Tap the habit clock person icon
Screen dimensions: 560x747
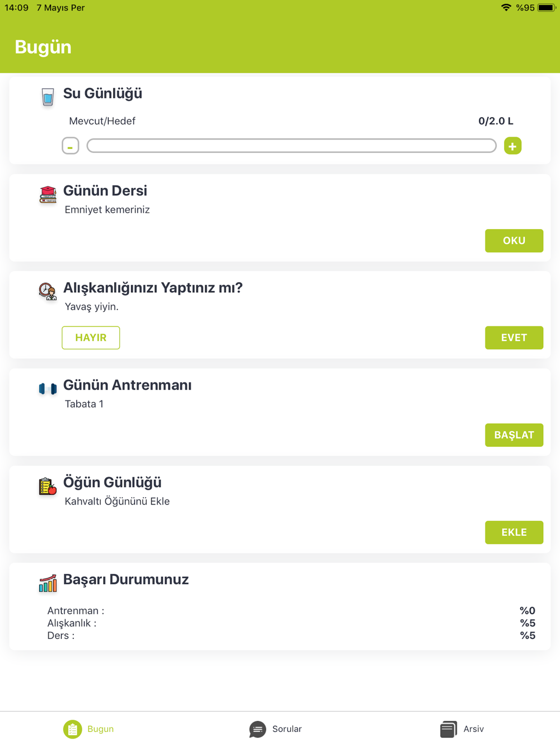[48, 291]
